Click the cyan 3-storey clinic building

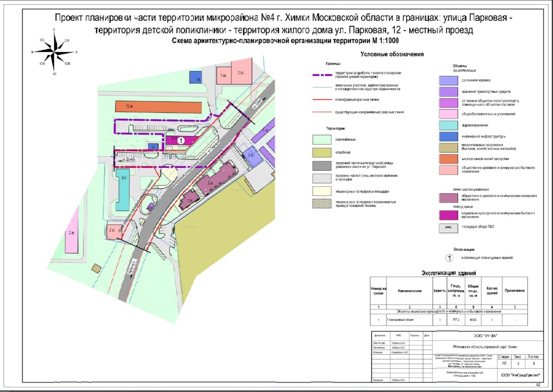click(124, 189)
